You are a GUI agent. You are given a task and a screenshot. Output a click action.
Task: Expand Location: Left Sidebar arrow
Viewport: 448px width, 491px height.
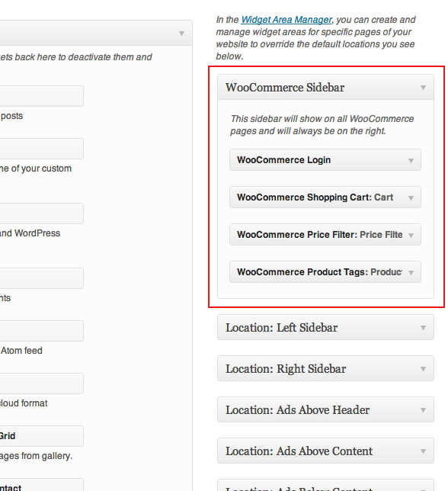coord(423,328)
